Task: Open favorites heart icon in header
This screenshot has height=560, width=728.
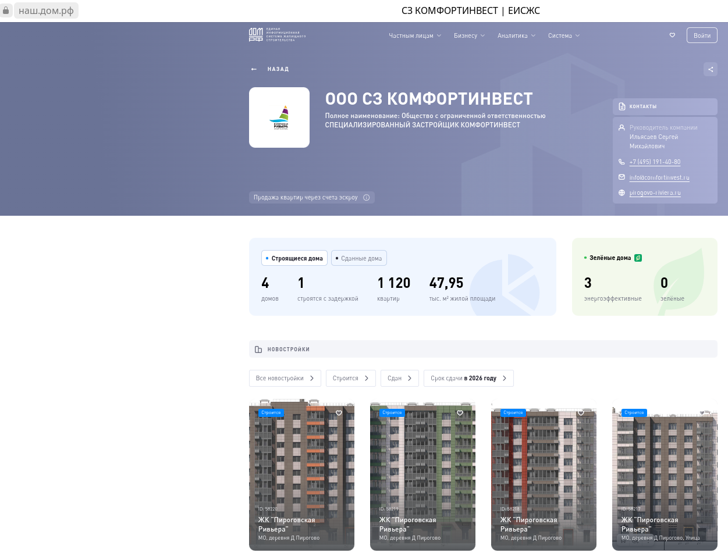Action: tap(672, 35)
